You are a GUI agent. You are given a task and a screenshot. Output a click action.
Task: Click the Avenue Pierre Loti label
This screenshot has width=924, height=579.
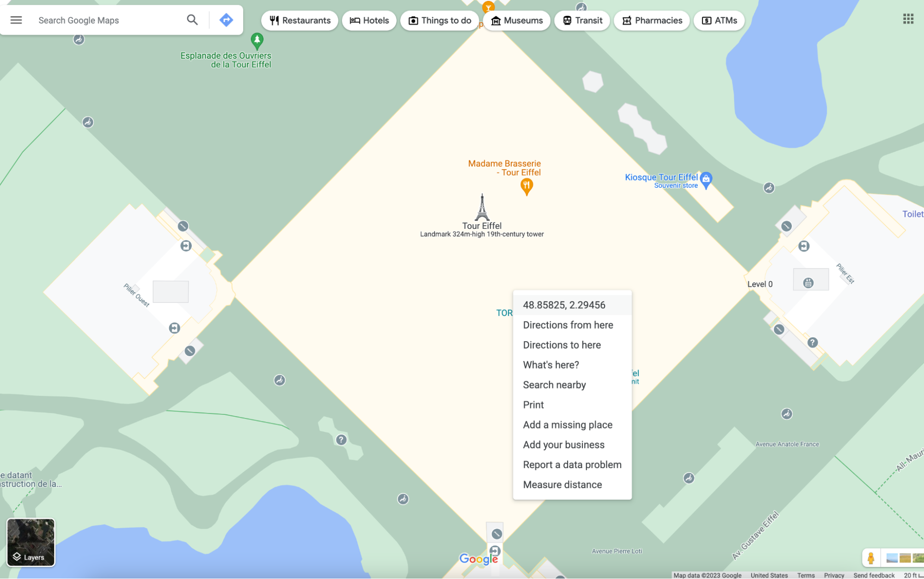[617, 551]
